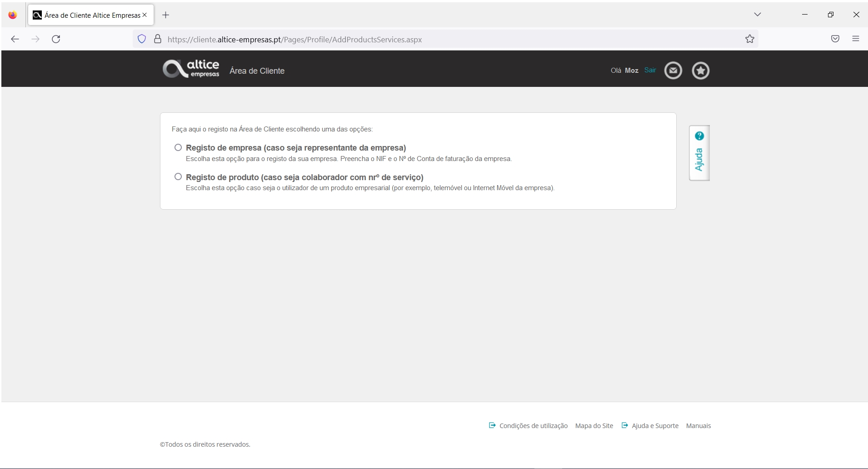
Task: Open the messages envelope icon in the header
Action: pyautogui.click(x=673, y=71)
